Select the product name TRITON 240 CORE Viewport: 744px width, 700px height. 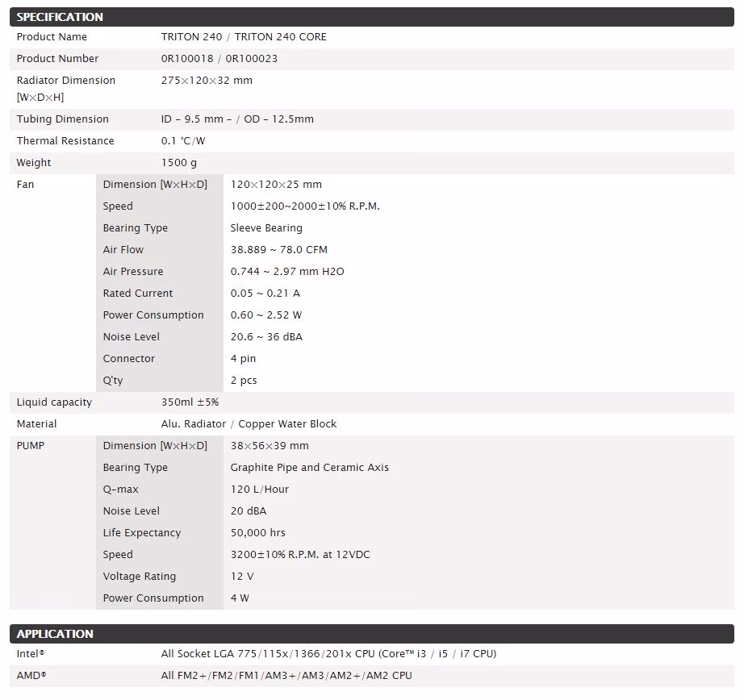pos(281,37)
